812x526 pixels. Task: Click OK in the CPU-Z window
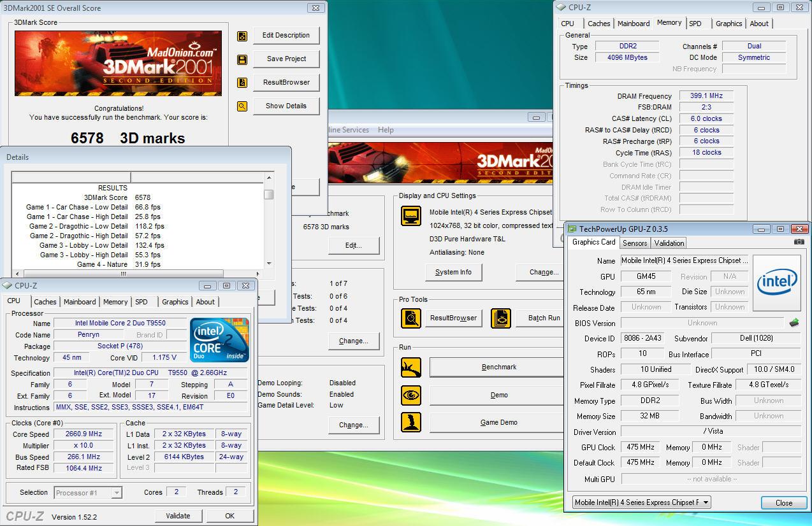tap(229, 516)
